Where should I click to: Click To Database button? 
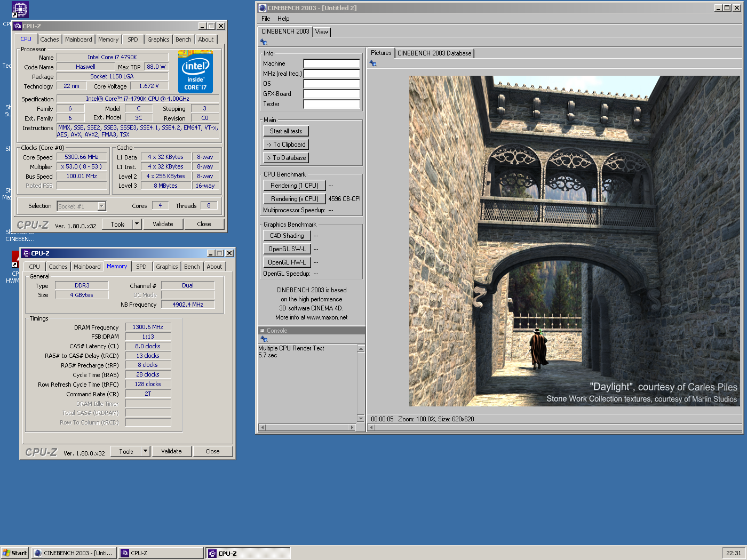coord(286,158)
